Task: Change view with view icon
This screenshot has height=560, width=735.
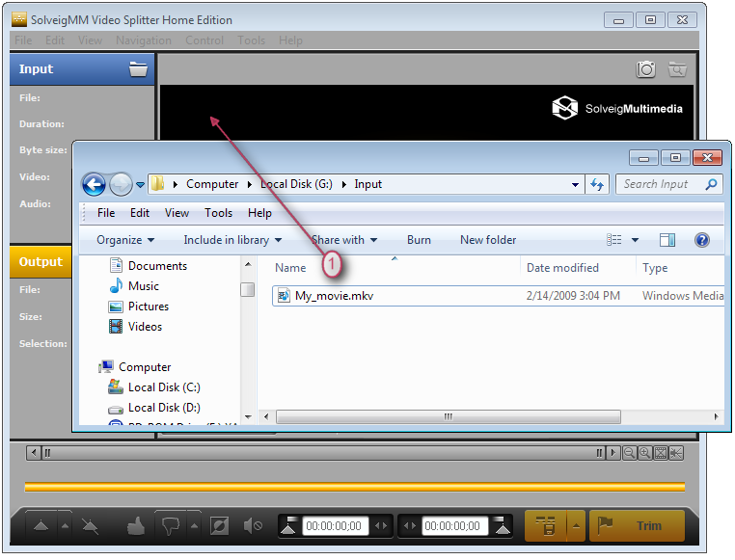Action: coord(614,240)
